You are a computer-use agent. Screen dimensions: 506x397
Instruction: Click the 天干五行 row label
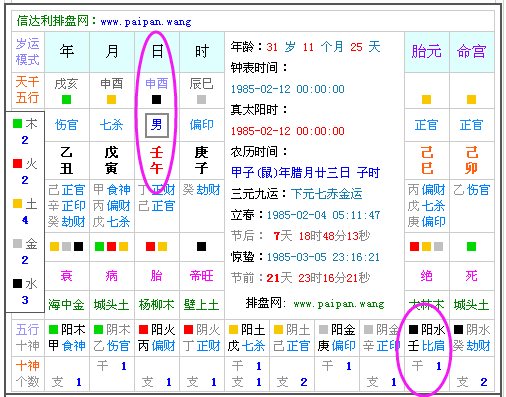coord(28,90)
